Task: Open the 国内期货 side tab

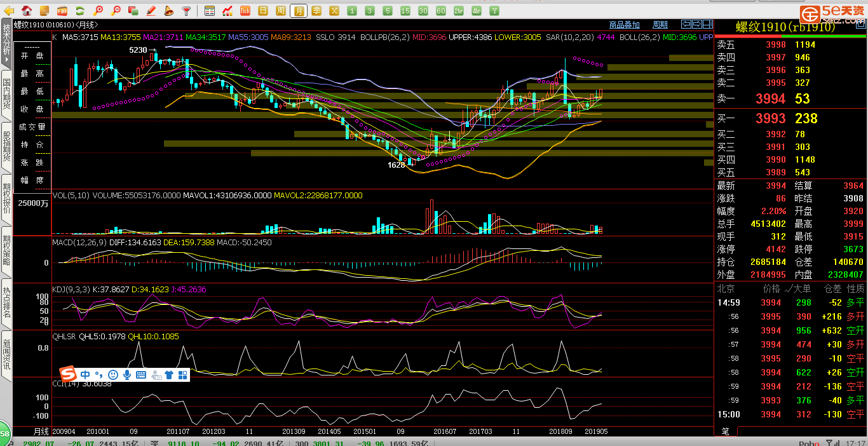Action: tap(6, 94)
